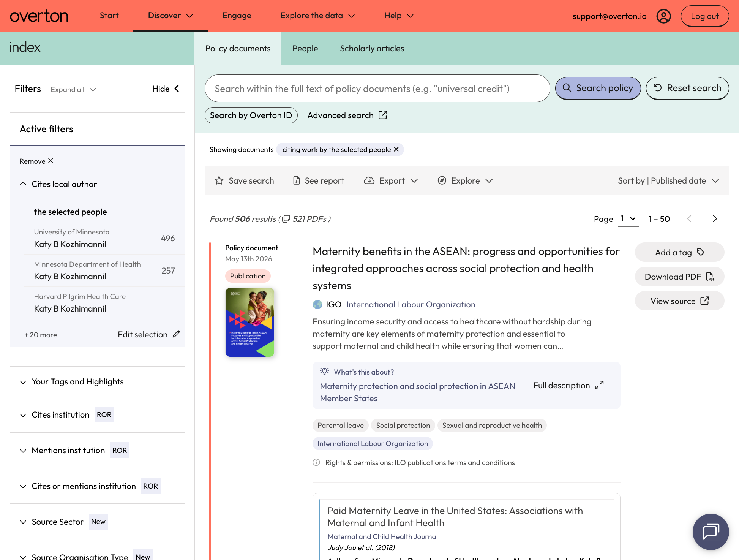Open the Explore the data menu

(317, 16)
